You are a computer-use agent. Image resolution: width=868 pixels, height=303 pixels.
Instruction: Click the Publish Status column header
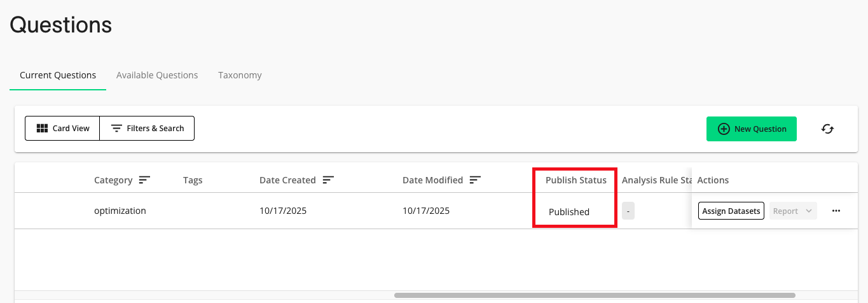coord(575,180)
